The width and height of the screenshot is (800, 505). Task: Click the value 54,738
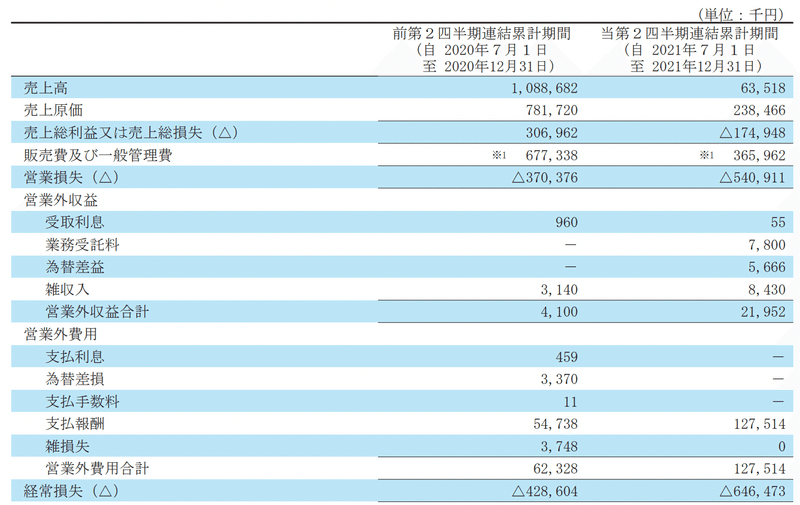556,424
